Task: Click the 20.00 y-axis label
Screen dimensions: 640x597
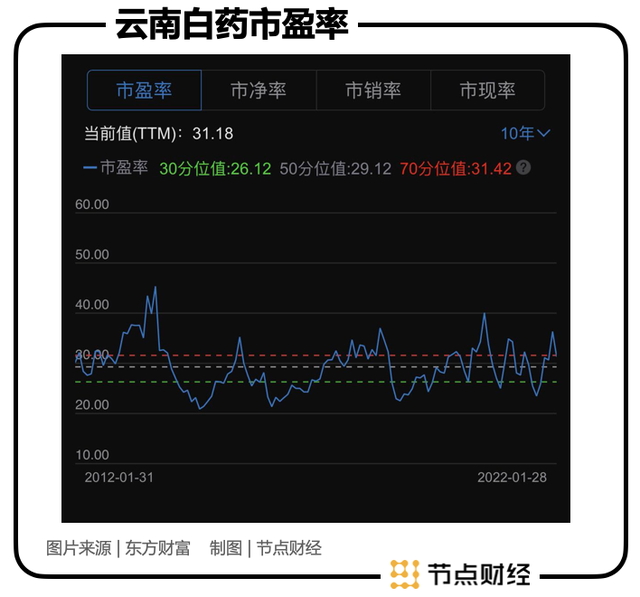Action: tap(92, 405)
